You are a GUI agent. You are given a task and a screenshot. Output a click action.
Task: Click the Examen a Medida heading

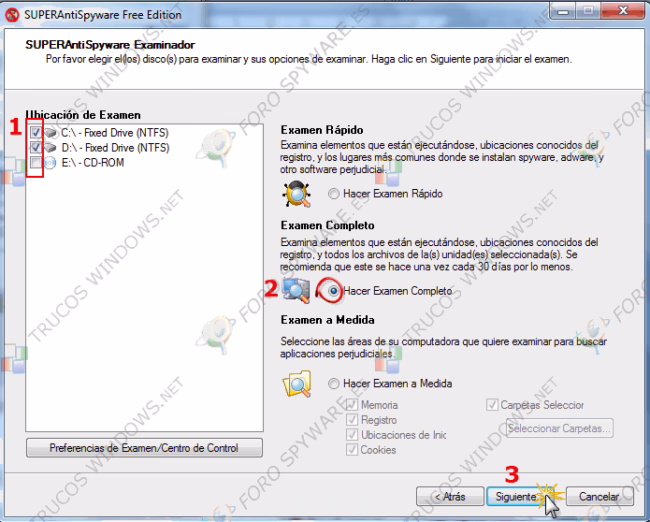coord(327,320)
